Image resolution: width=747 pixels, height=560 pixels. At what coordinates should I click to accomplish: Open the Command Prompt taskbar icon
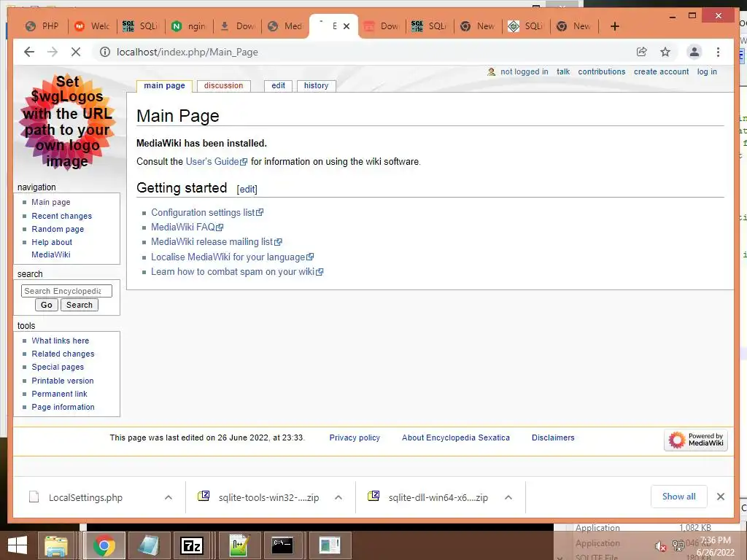[x=282, y=545]
